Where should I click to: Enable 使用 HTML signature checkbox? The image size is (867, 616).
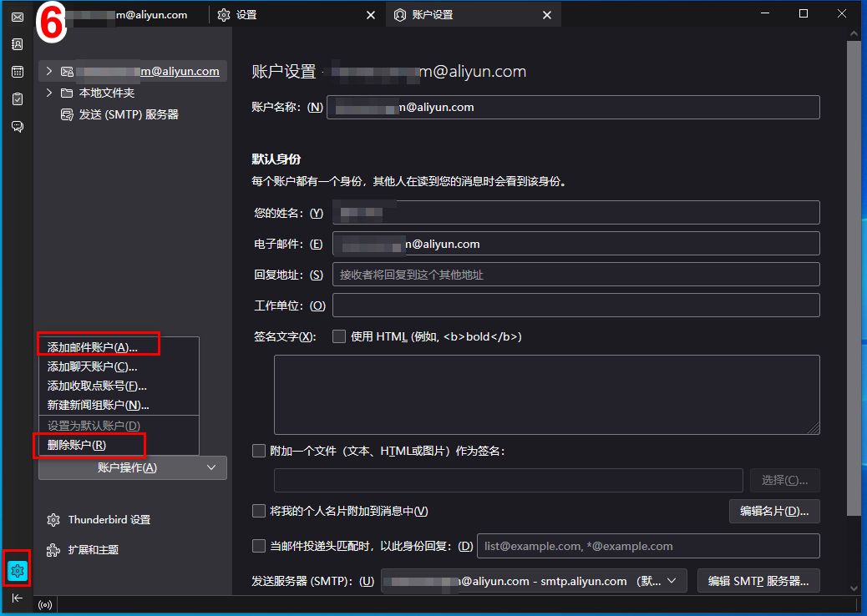(x=339, y=336)
